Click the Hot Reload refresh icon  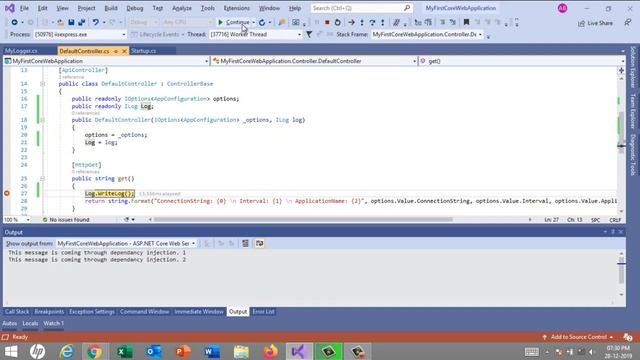(x=262, y=22)
